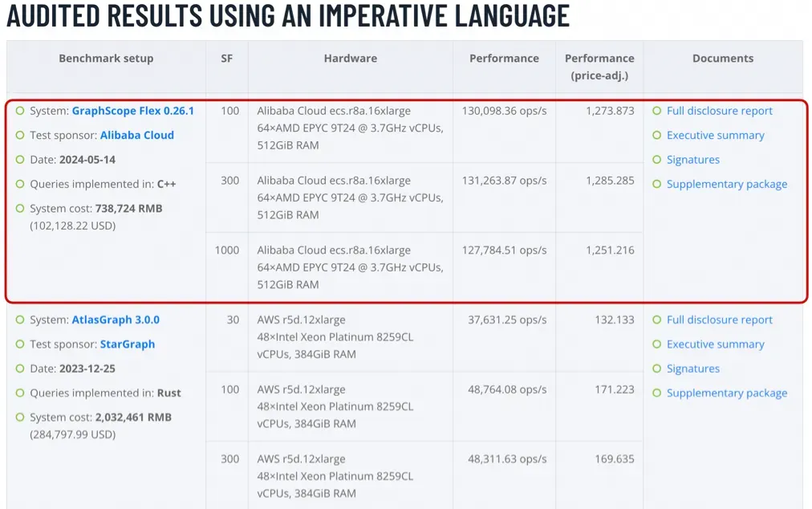Open GraphScope Flex's Executive summary
The image size is (812, 509).
point(715,135)
